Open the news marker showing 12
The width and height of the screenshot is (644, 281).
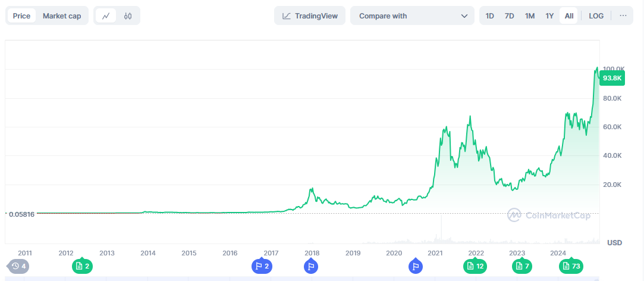tap(476, 266)
